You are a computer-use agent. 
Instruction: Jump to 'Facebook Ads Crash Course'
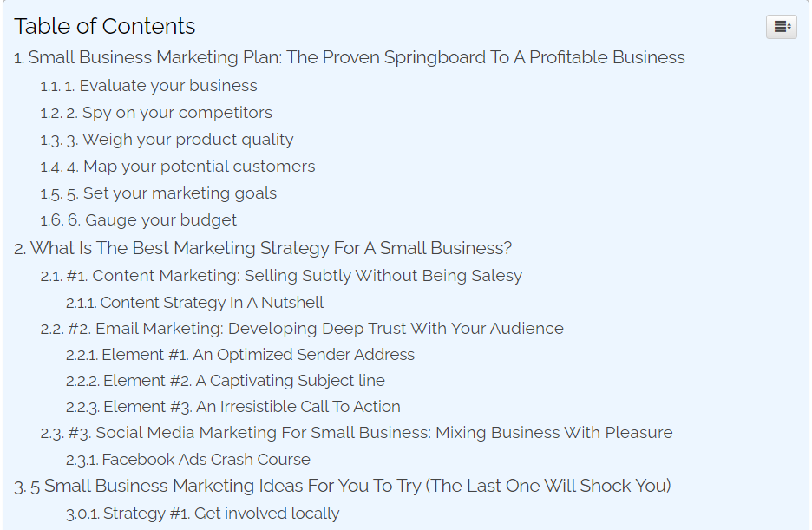[x=188, y=460]
